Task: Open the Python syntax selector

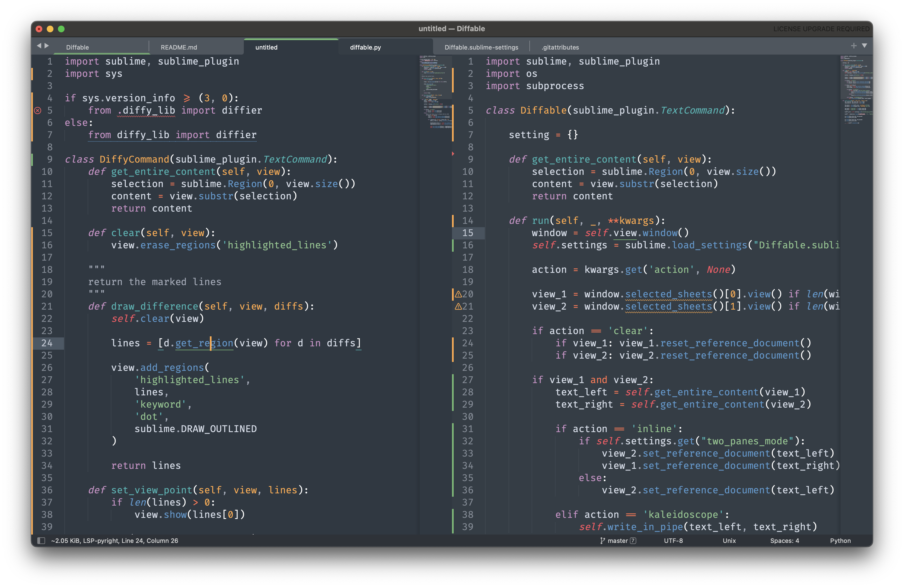Action: (840, 540)
